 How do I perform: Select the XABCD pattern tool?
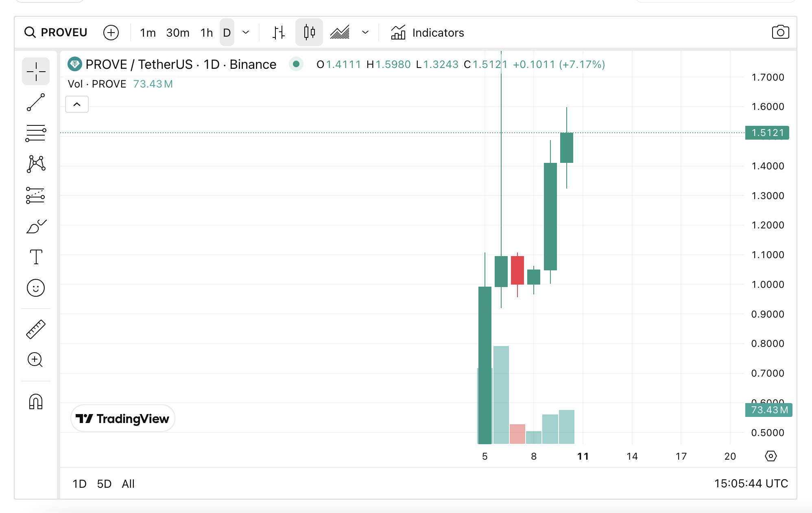click(x=36, y=164)
